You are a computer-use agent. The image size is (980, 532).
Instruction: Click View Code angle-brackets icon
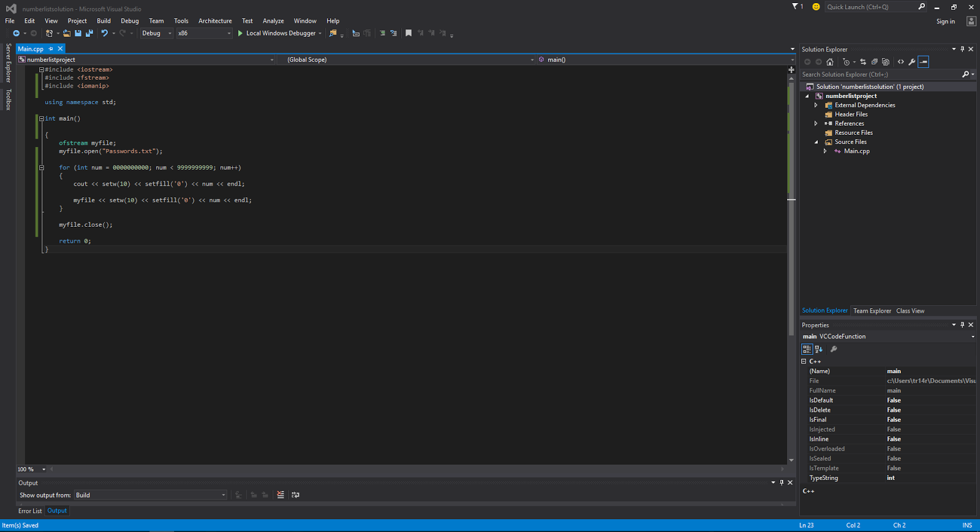click(x=900, y=62)
